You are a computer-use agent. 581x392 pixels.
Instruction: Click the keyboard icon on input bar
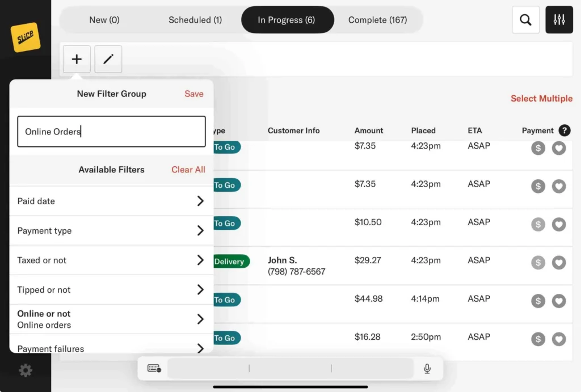154,369
